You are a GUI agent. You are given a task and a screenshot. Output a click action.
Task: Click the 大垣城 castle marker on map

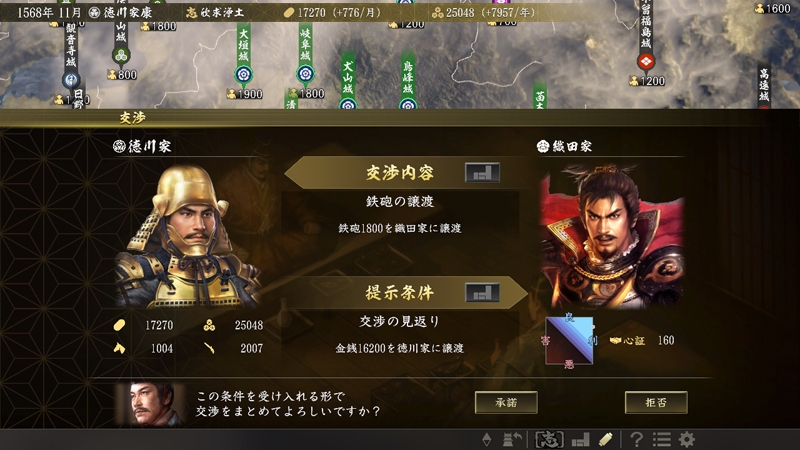click(244, 74)
